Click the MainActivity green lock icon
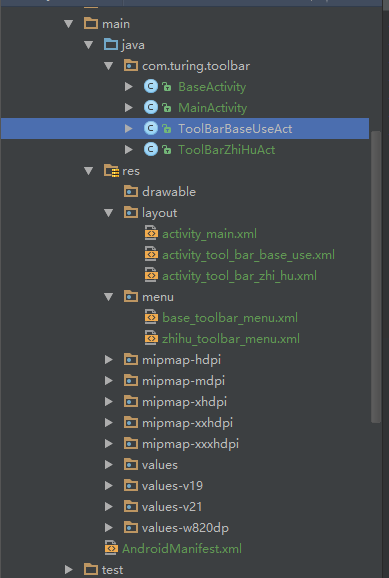389x578 pixels. click(x=167, y=108)
